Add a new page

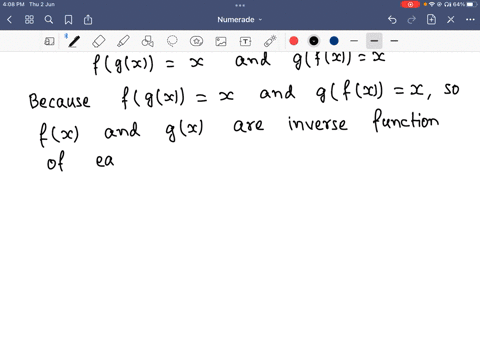pos(431,20)
